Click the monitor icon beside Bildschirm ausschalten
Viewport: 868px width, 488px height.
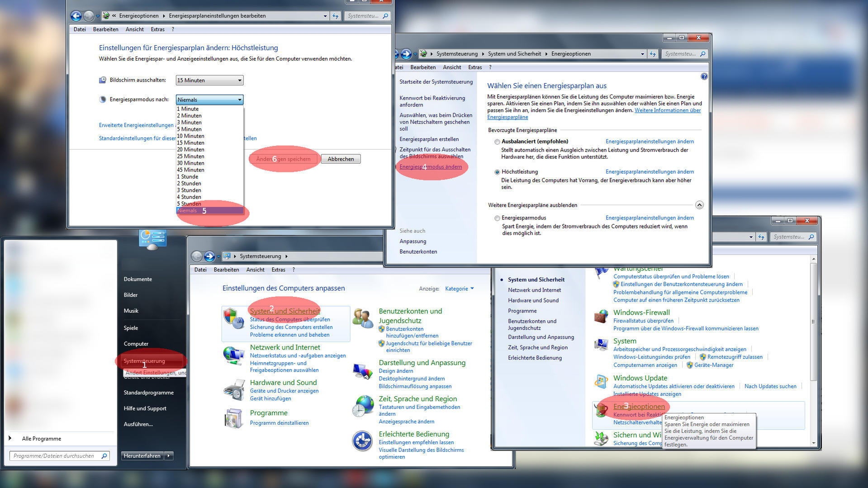pyautogui.click(x=103, y=80)
